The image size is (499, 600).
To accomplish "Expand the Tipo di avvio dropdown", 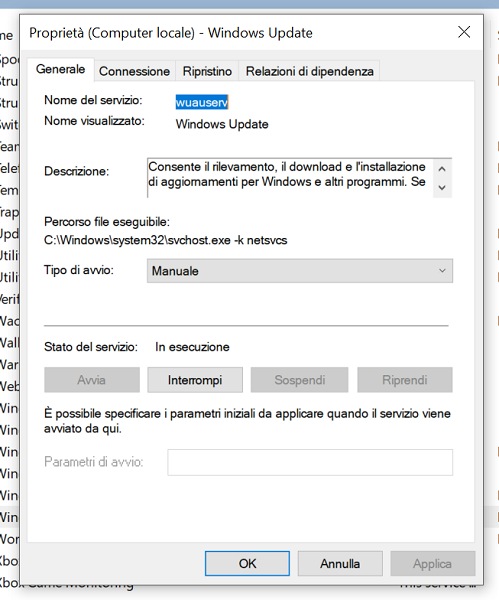I will (300, 271).
